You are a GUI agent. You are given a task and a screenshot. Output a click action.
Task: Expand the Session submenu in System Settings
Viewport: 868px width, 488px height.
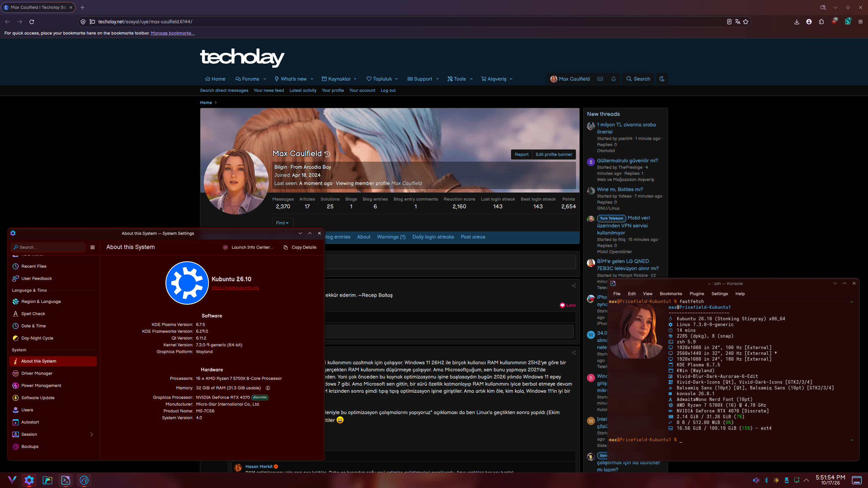point(92,434)
